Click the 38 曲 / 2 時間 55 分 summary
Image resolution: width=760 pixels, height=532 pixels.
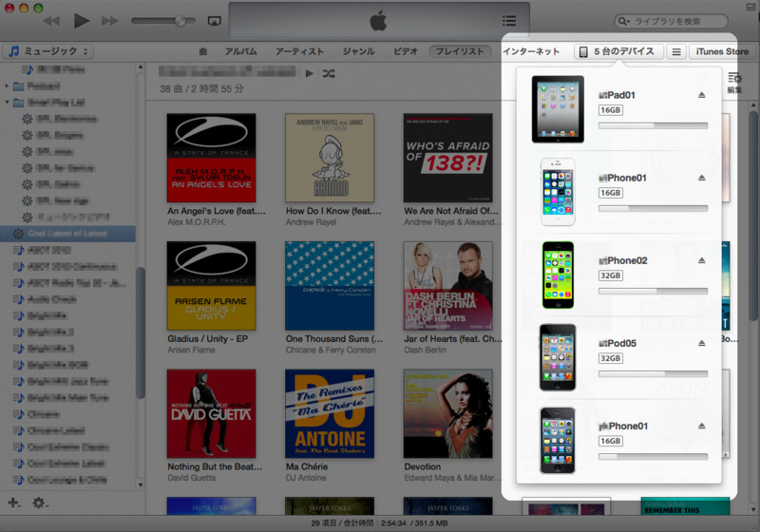coord(201,89)
